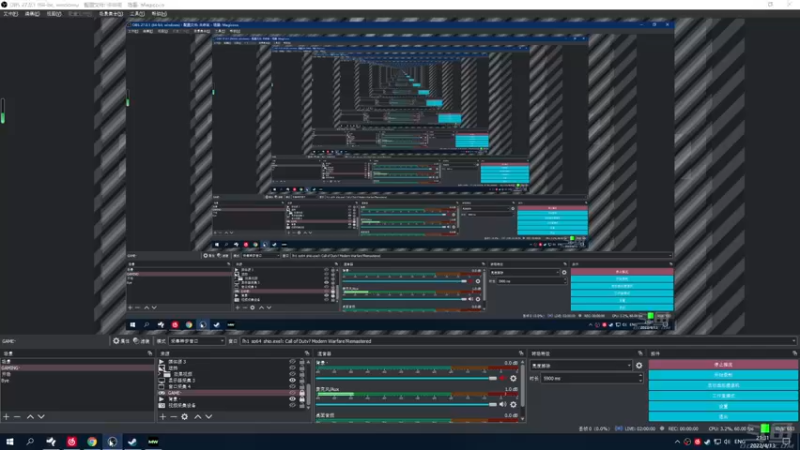Increase transition duration with stepper arrow
The image size is (800, 450).
click(x=640, y=377)
